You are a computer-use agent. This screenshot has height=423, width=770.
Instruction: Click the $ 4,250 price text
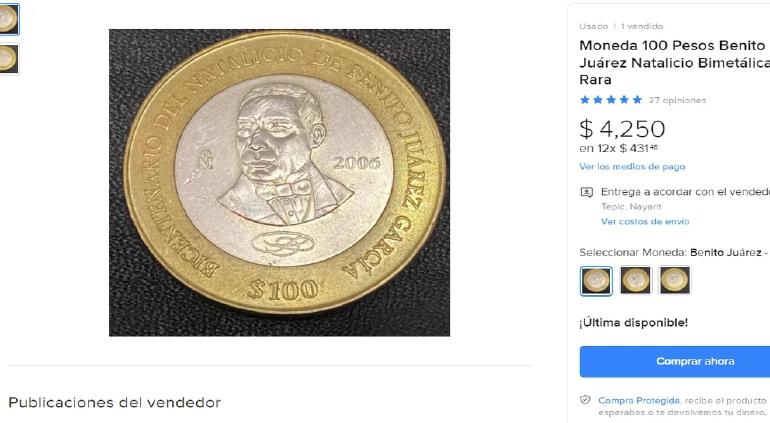622,129
